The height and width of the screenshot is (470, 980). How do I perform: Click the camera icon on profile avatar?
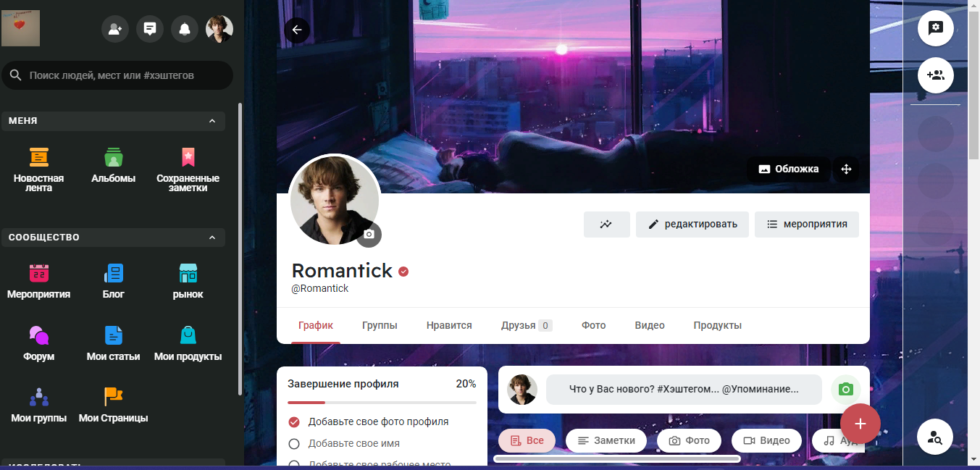coord(369,235)
